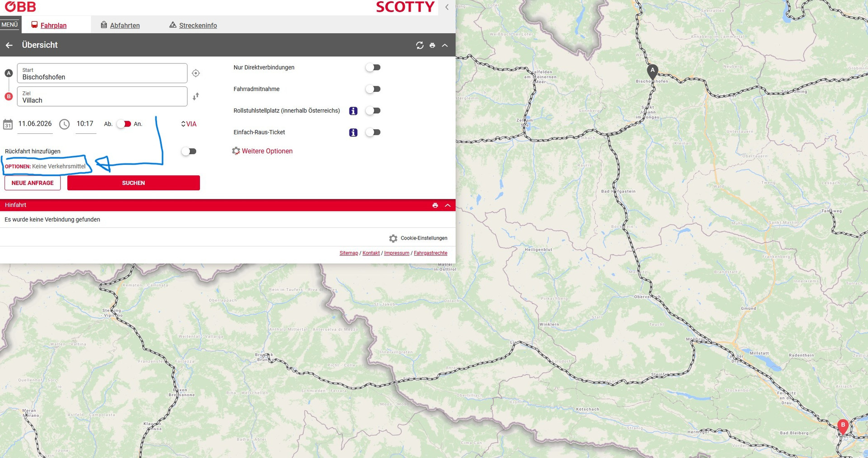Click the print icon in Übersicht header

click(x=432, y=45)
